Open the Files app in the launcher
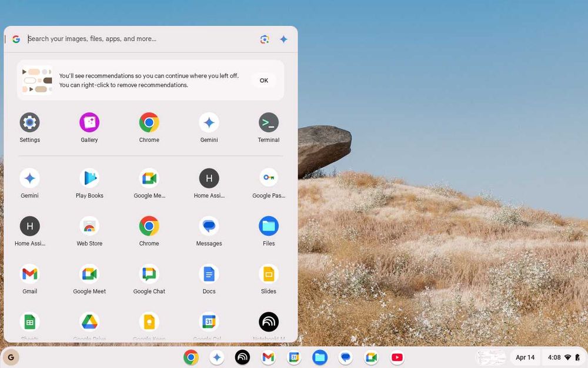This screenshot has height=368, width=588. pyautogui.click(x=269, y=226)
